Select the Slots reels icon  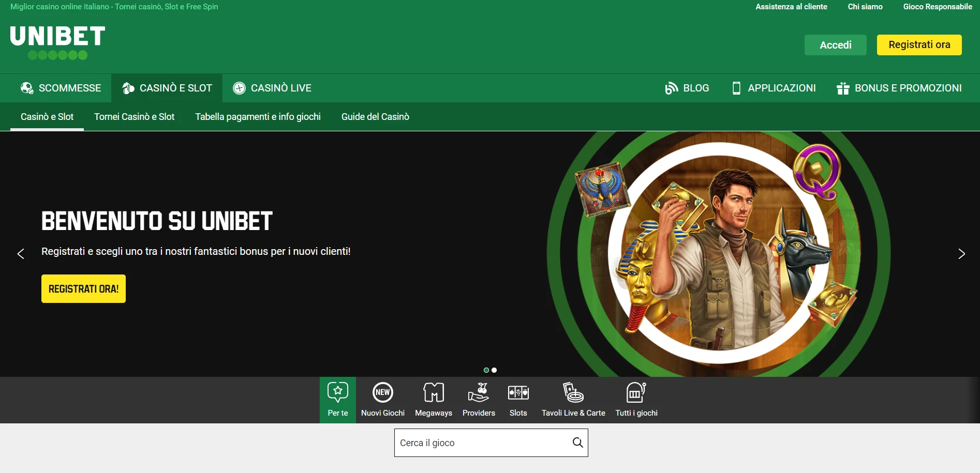pyautogui.click(x=518, y=392)
